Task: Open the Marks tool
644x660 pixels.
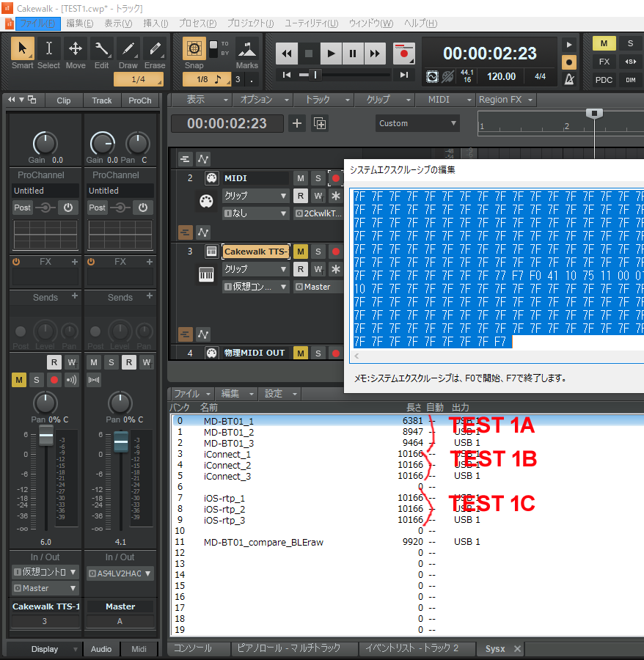Action: [x=247, y=53]
